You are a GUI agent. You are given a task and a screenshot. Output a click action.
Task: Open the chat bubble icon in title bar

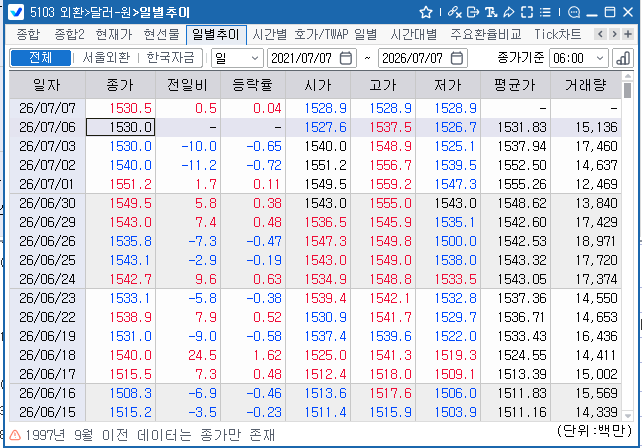pos(574,12)
